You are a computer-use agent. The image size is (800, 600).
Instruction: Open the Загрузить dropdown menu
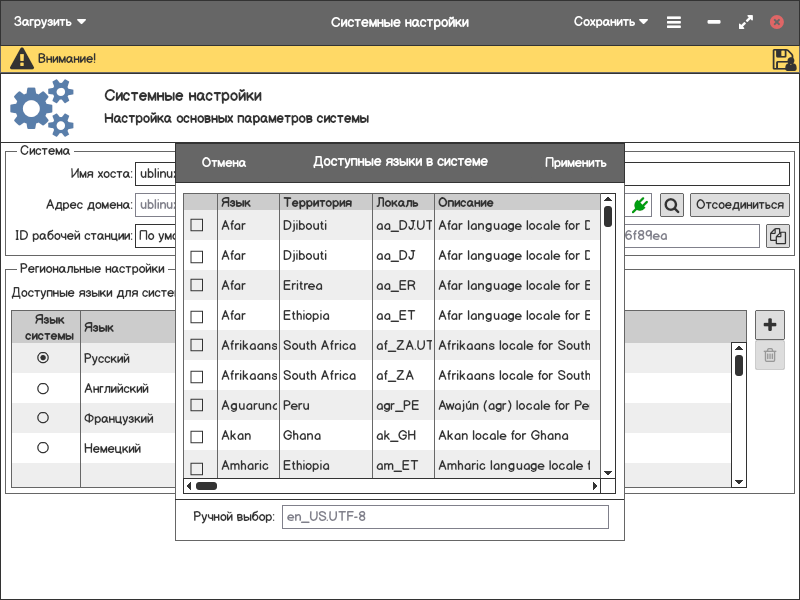[x=50, y=22]
